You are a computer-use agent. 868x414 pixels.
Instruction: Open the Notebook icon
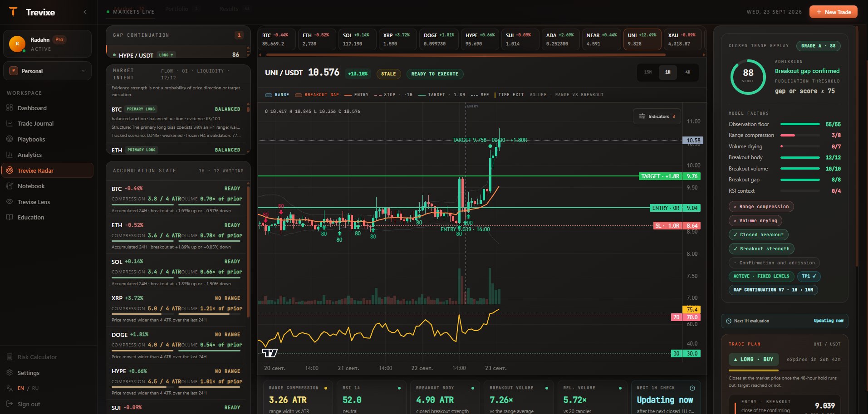(x=10, y=186)
